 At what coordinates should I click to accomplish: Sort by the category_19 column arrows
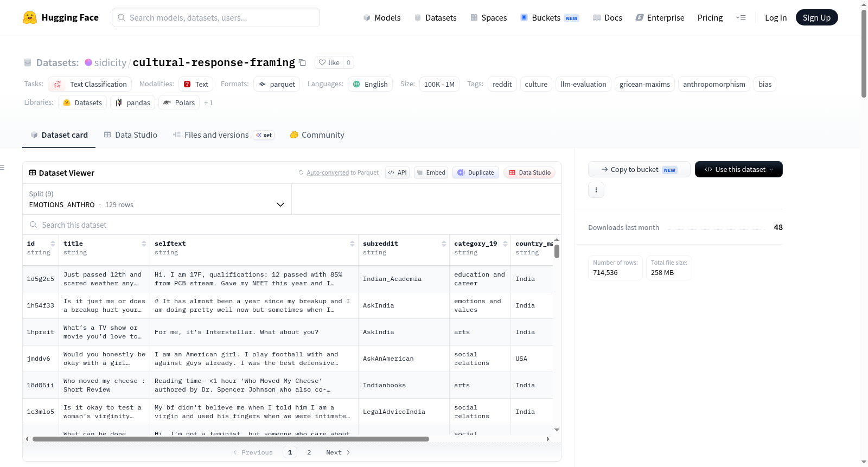[x=505, y=244]
